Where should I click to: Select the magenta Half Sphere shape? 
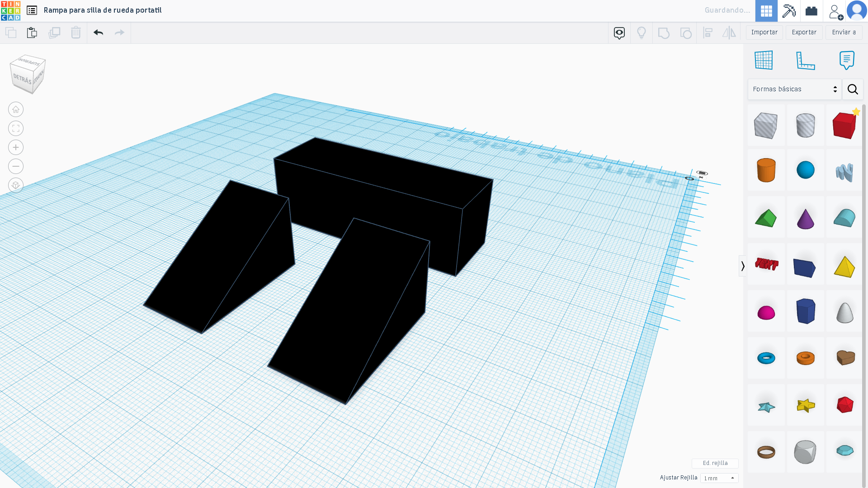click(x=766, y=312)
